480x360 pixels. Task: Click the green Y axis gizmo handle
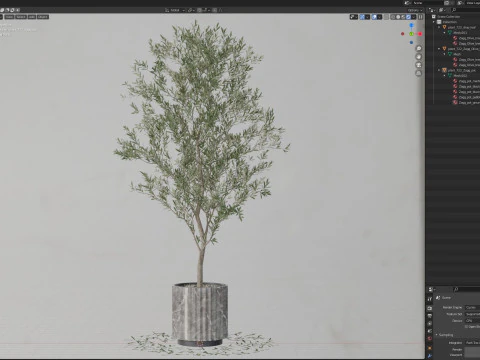[411, 34]
